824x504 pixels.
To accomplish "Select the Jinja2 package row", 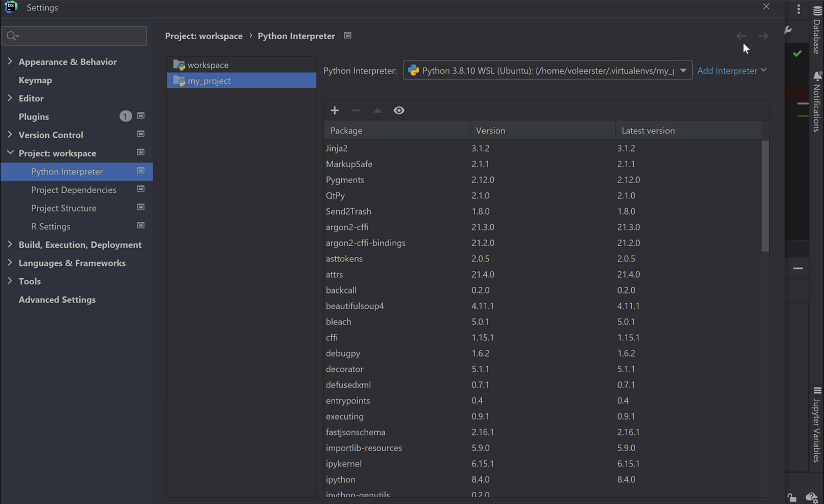I will 543,148.
